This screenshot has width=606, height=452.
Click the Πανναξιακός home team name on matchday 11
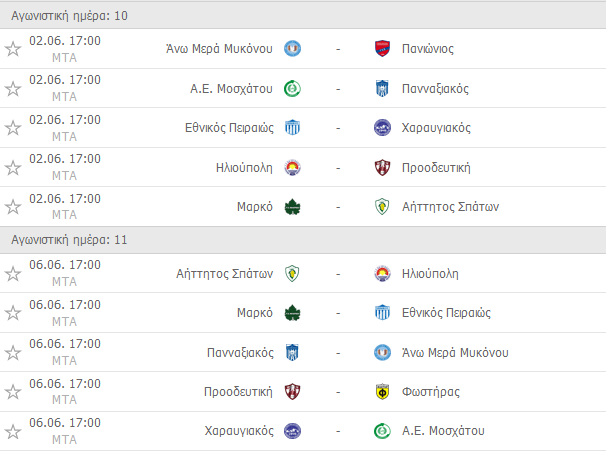(238, 352)
